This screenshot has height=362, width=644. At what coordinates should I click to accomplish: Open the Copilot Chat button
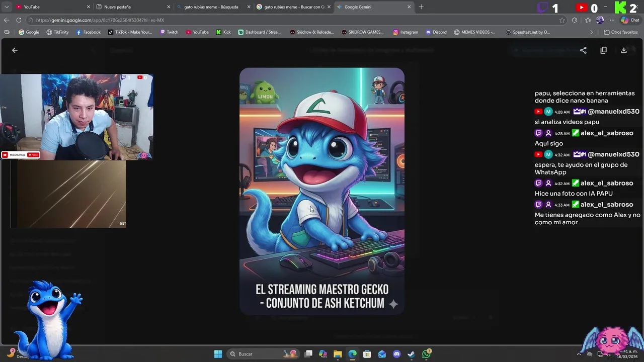(631, 20)
